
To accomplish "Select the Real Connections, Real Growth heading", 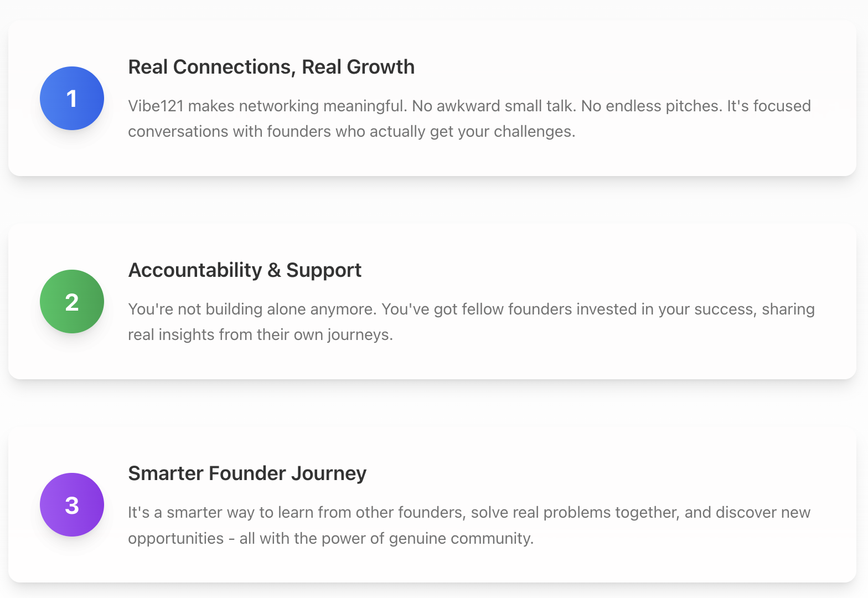I will click(x=271, y=67).
